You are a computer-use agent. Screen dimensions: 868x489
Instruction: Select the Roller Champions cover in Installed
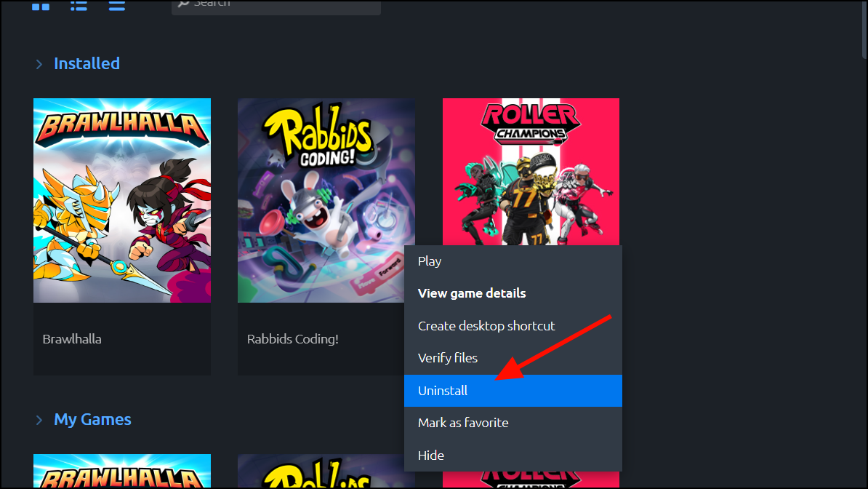click(531, 172)
